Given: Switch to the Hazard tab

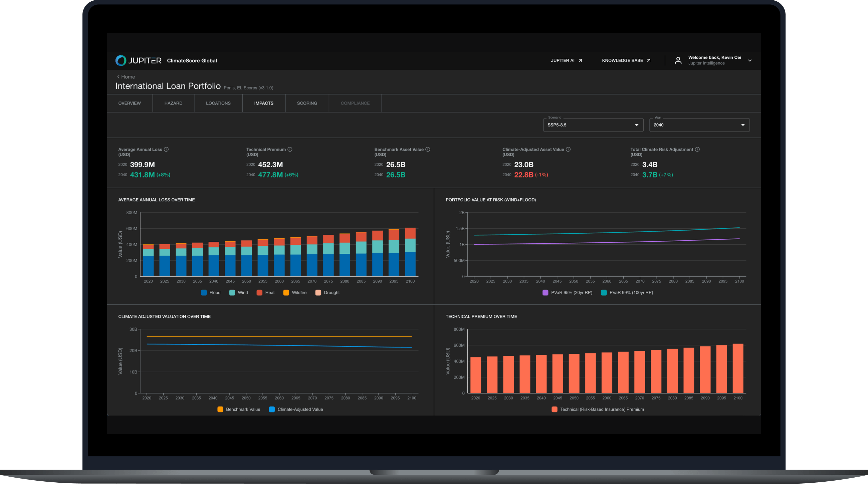Looking at the screenshot, I should (x=173, y=103).
